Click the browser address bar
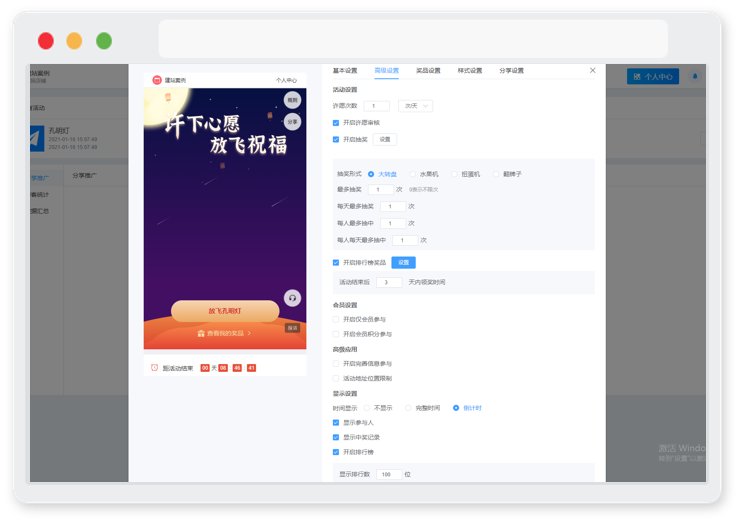This screenshot has width=740, height=520. pyautogui.click(x=413, y=39)
